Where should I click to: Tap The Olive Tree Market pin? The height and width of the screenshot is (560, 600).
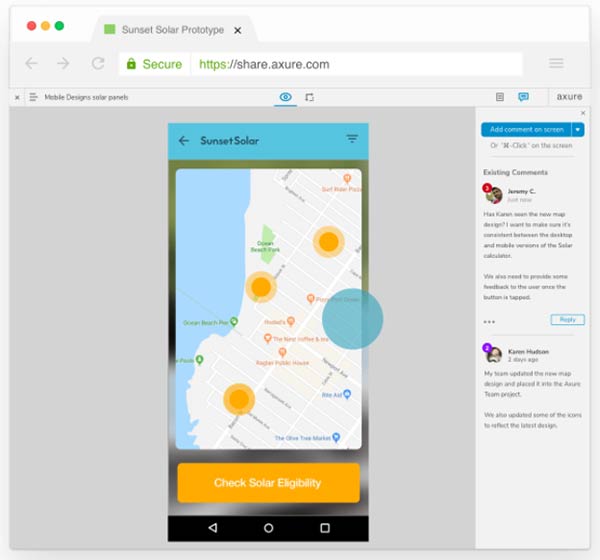(336, 437)
